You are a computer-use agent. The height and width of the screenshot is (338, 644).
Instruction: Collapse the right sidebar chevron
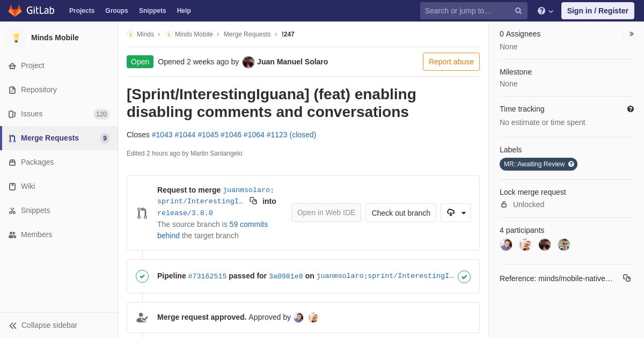(631, 34)
